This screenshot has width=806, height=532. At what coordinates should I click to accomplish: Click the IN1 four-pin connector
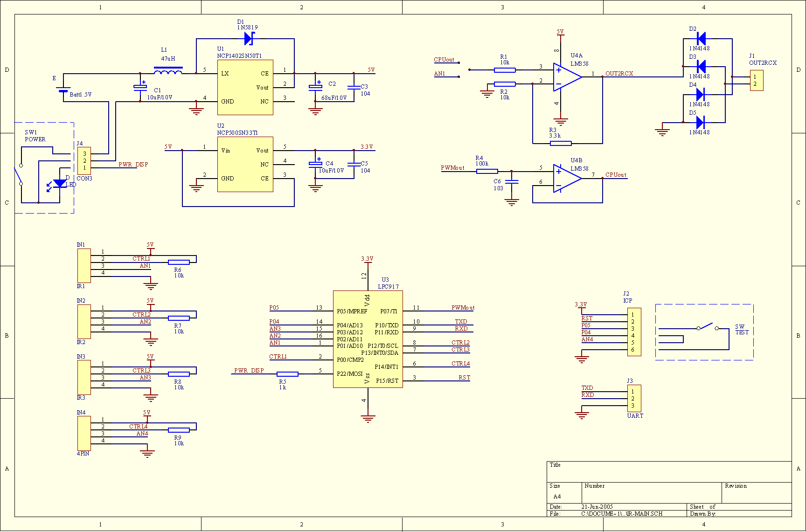[84, 265]
